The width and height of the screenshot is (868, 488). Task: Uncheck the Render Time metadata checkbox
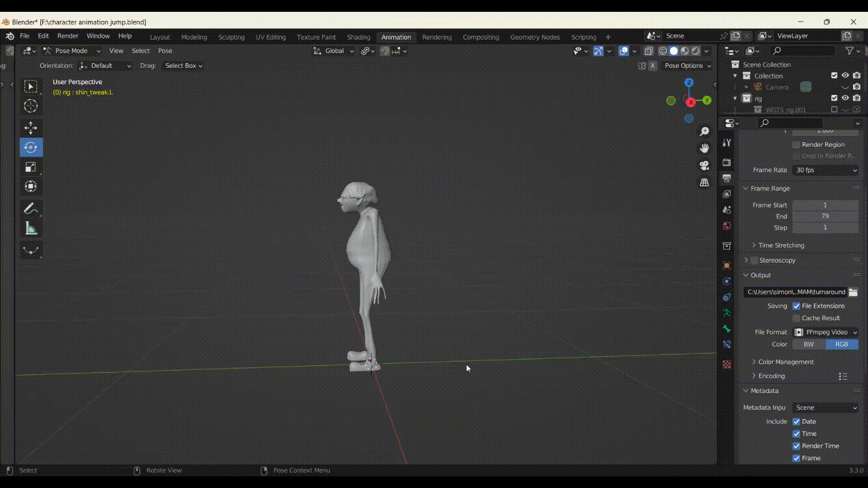796,446
